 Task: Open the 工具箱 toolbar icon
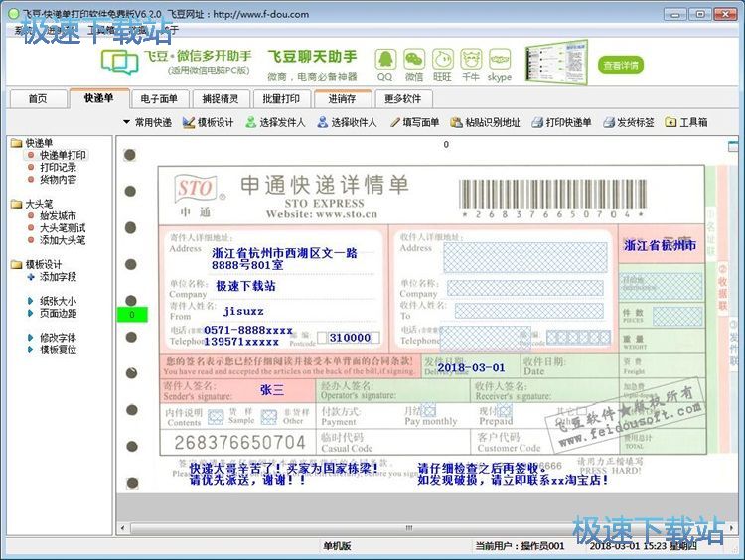(x=670, y=122)
